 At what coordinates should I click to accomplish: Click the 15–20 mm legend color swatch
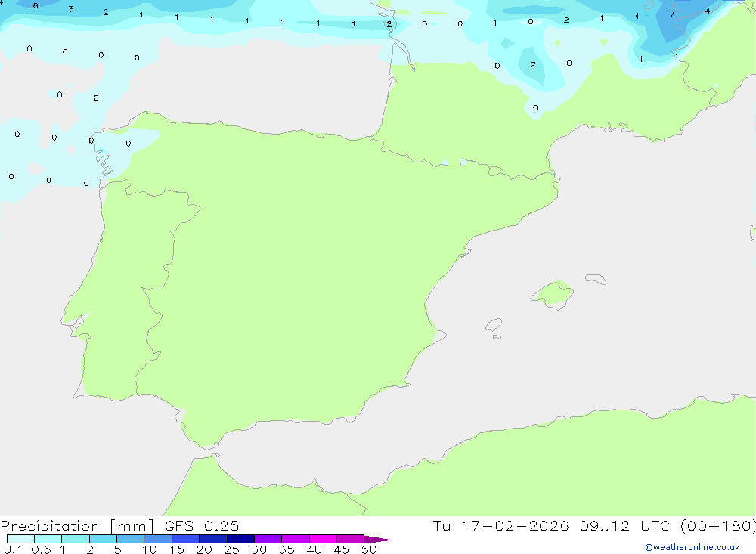click(185, 539)
